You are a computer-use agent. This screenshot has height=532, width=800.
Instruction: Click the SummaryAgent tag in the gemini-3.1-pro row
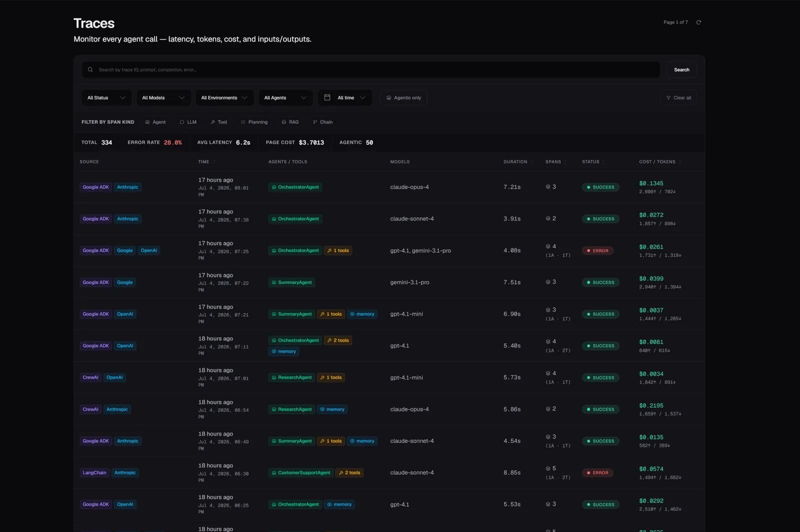point(291,283)
